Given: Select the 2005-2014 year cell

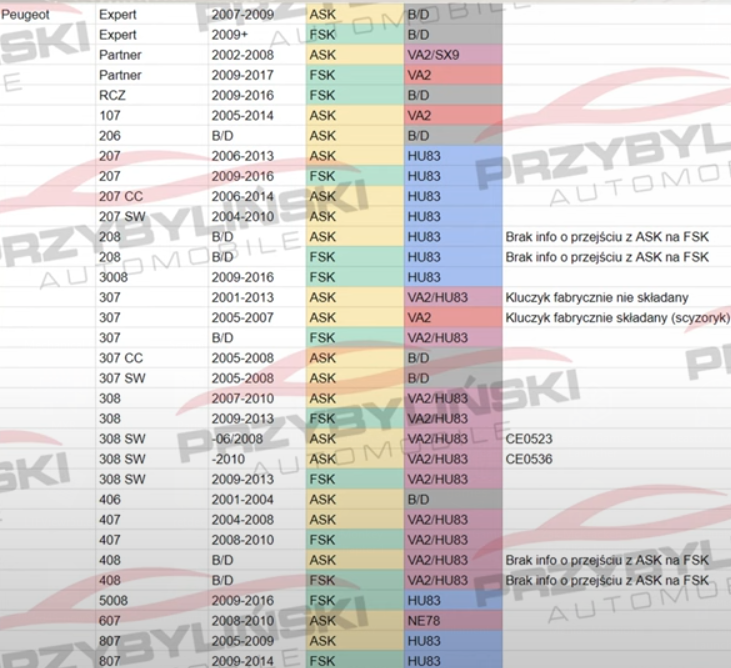Looking at the screenshot, I should [x=257, y=115].
